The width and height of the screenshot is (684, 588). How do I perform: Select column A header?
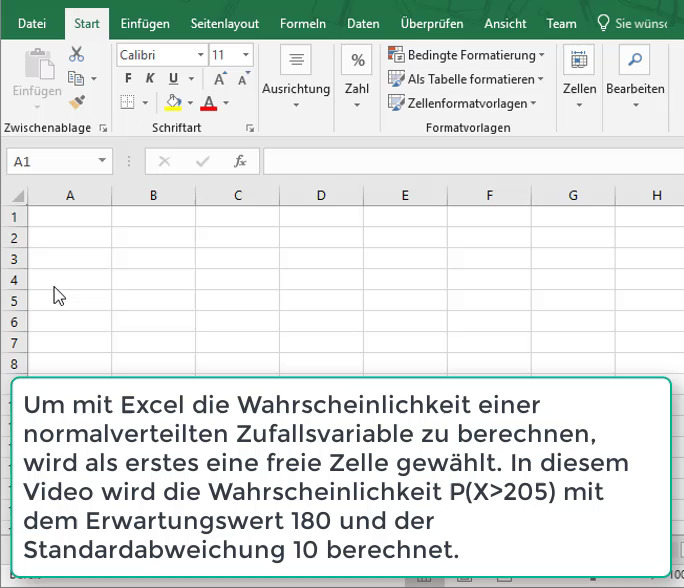pyautogui.click(x=70, y=195)
